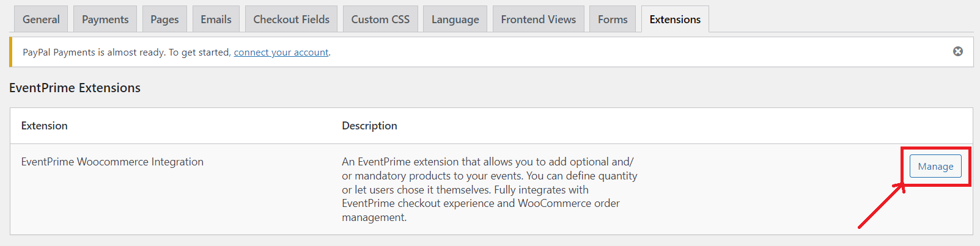Image resolution: width=980 pixels, height=246 pixels.
Task: Switch to the Custom CSS tab
Action: pos(380,20)
